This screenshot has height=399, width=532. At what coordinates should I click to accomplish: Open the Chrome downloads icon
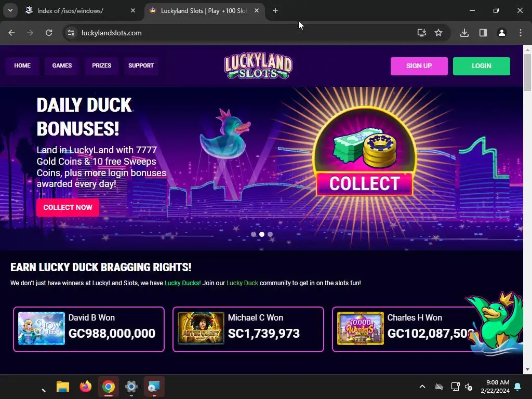[464, 33]
